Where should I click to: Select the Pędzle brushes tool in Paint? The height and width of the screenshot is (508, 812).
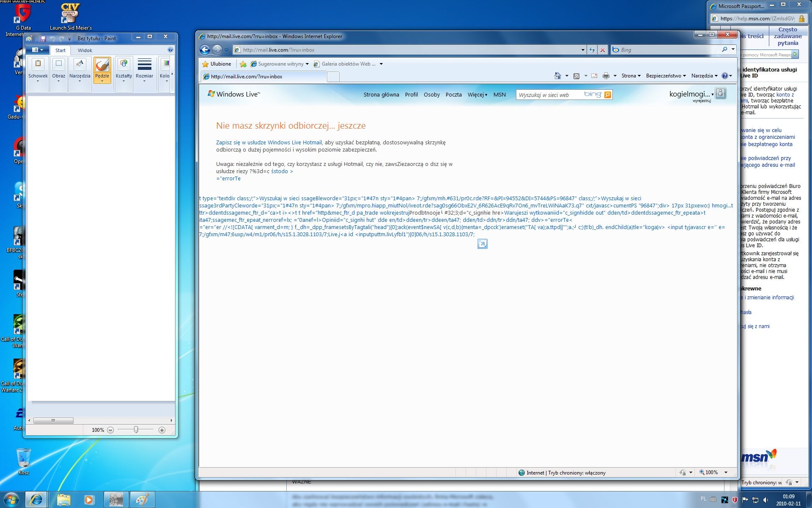click(102, 70)
